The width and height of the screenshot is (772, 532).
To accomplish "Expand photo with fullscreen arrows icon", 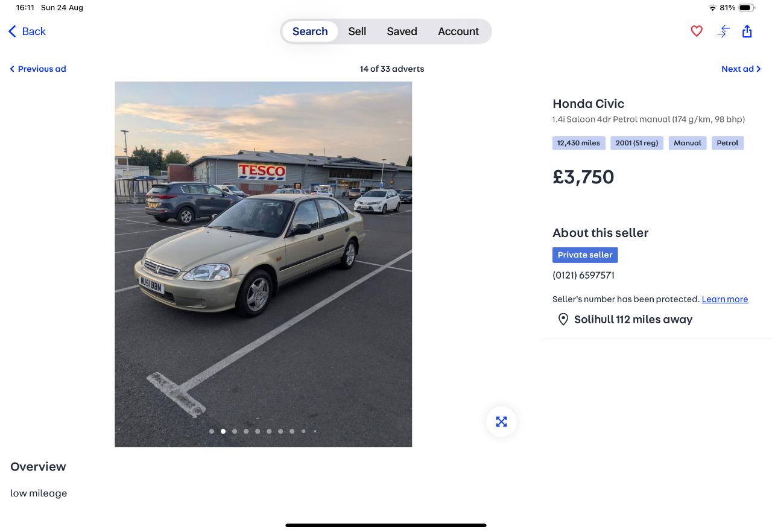I will click(x=501, y=422).
